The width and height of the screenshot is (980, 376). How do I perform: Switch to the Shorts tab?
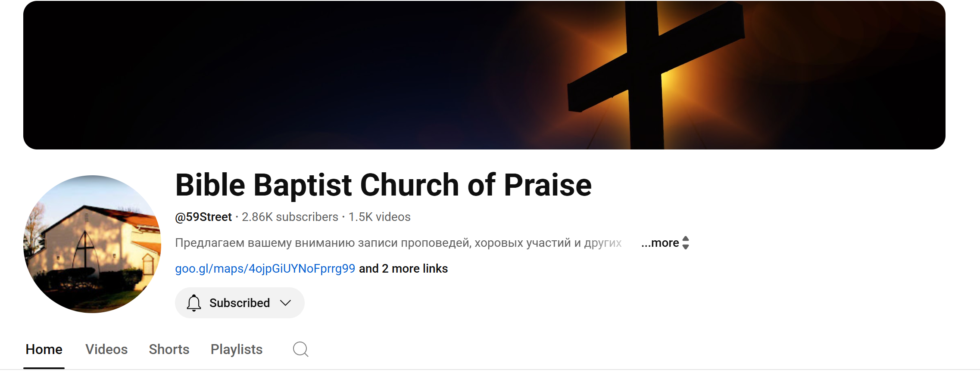[169, 349]
